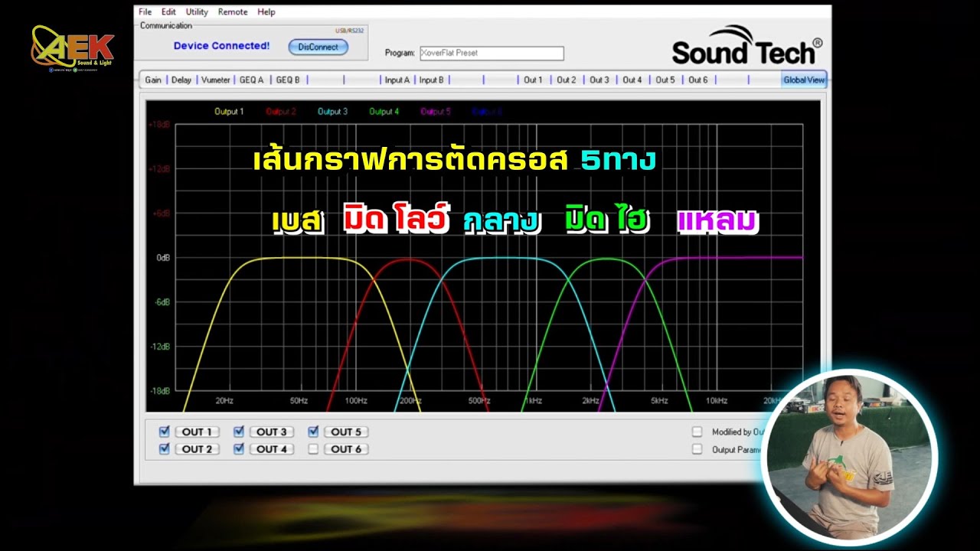Select the Out 3 tab
980x551 pixels.
(599, 80)
